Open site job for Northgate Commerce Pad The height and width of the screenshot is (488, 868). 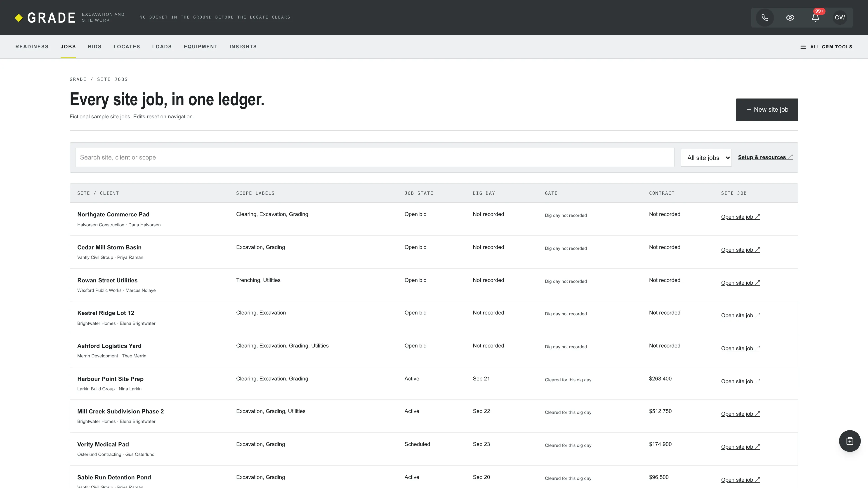pos(740,217)
